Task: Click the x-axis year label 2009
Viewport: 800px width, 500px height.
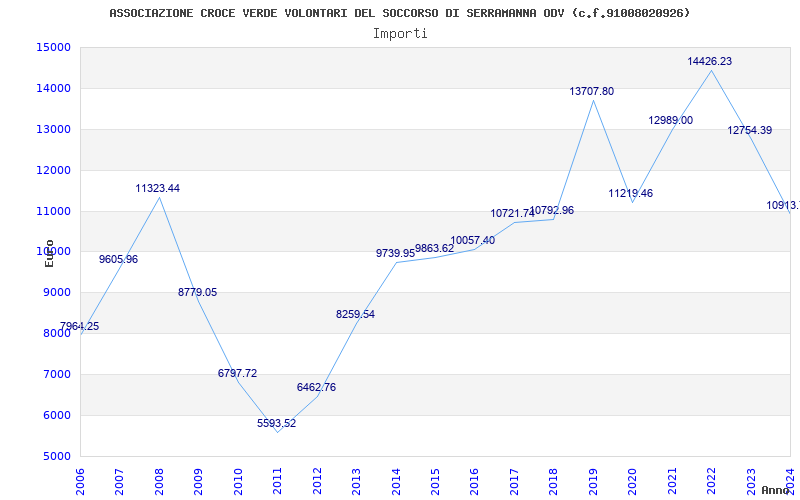Action: click(198, 481)
